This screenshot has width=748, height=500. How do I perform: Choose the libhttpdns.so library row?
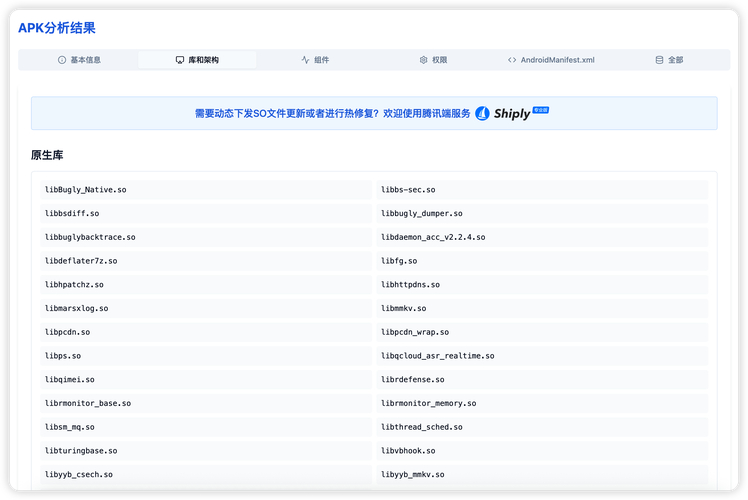click(x=410, y=285)
